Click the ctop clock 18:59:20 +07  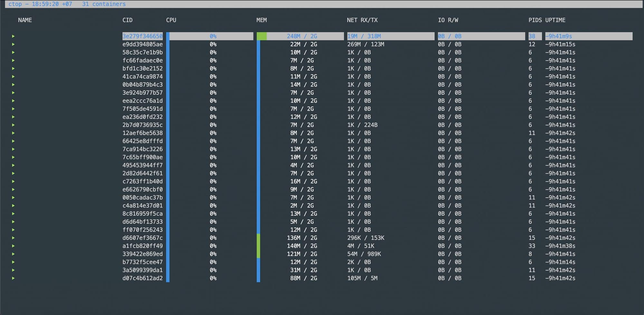(x=52, y=4)
